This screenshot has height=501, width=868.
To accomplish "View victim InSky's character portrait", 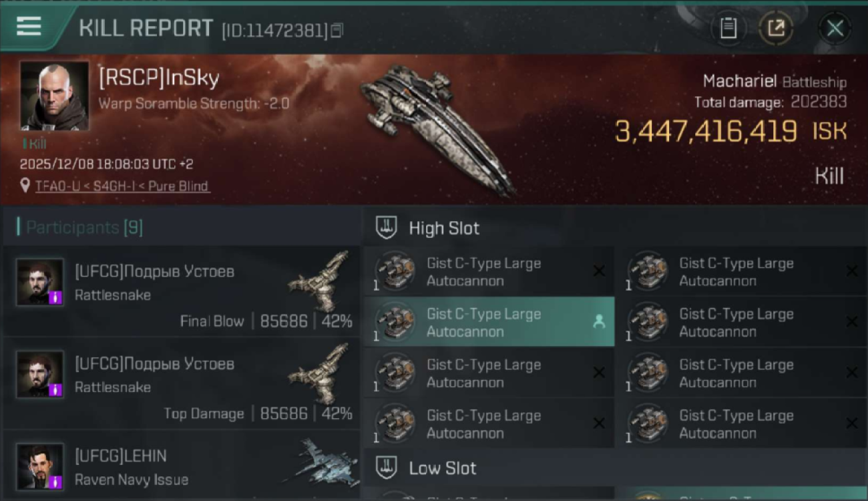I will point(54,96).
